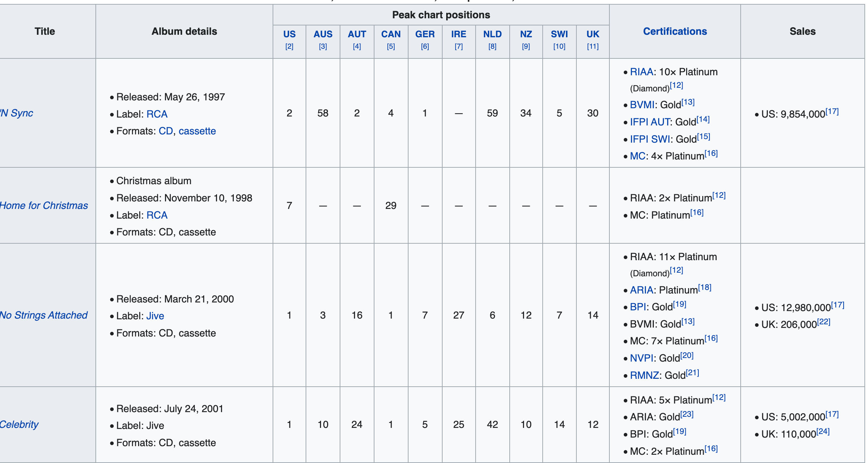Open citation [24] beside UK: 110,000
Viewport: 868px width, 463px height.
click(x=823, y=431)
